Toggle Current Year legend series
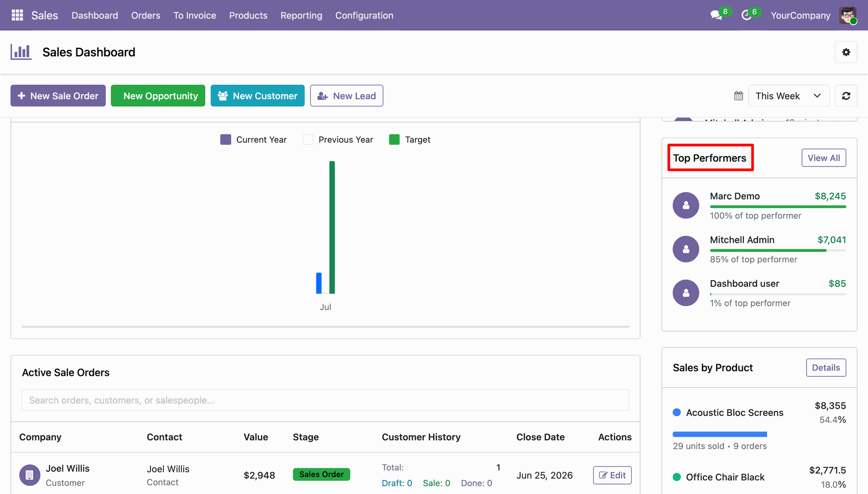868x494 pixels. [253, 139]
